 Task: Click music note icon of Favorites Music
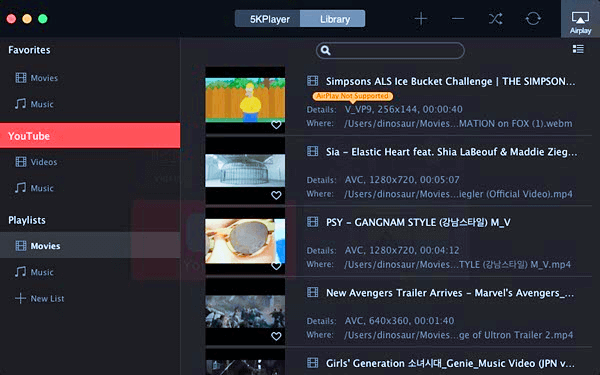21,104
